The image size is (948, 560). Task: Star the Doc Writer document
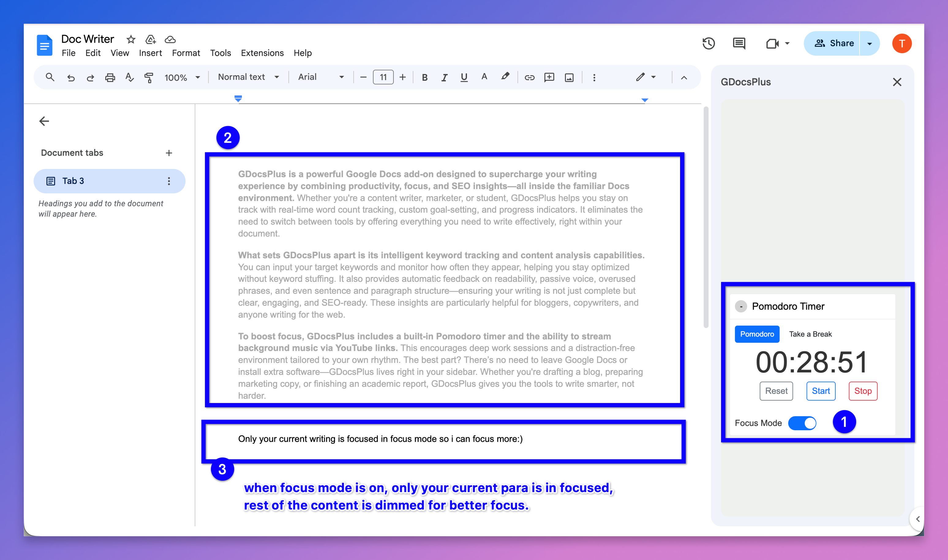click(131, 39)
